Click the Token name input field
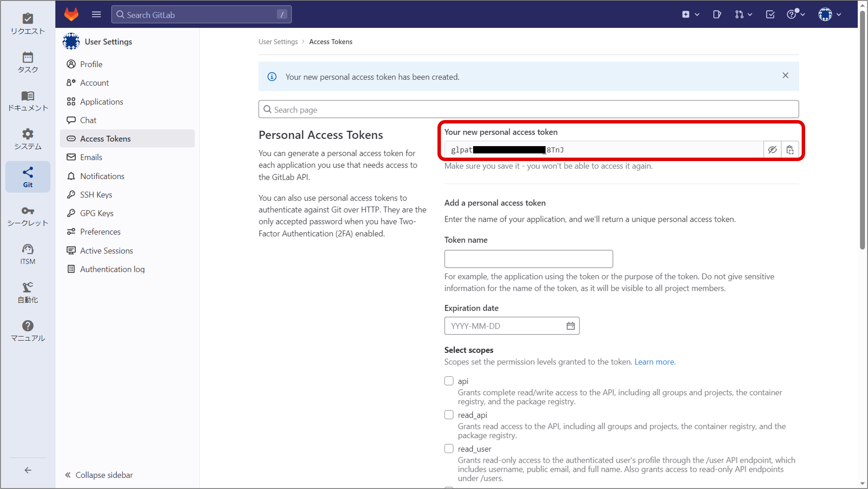Viewport: 868px width, 489px height. coord(528,258)
